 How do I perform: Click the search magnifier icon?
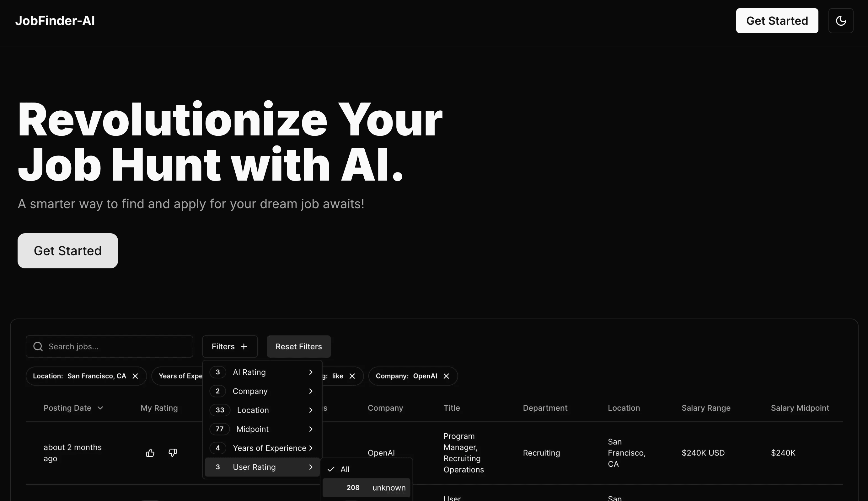click(38, 346)
